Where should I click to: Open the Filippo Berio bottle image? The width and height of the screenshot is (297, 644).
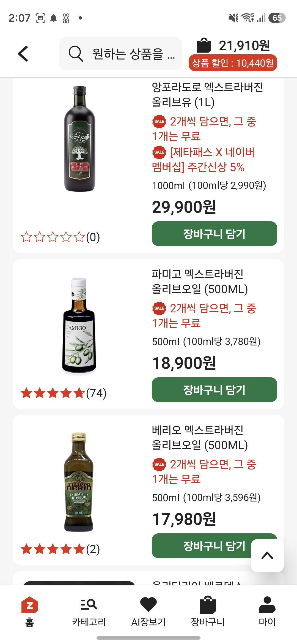tap(79, 482)
